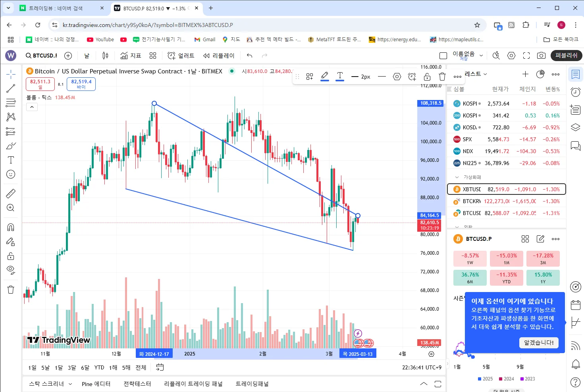Open the 트레이딩패널 tab
Viewport: 584px width, 392px height.
click(252, 384)
